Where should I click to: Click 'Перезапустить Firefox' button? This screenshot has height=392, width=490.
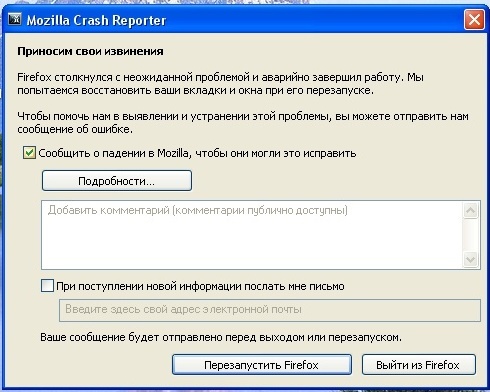262,365
